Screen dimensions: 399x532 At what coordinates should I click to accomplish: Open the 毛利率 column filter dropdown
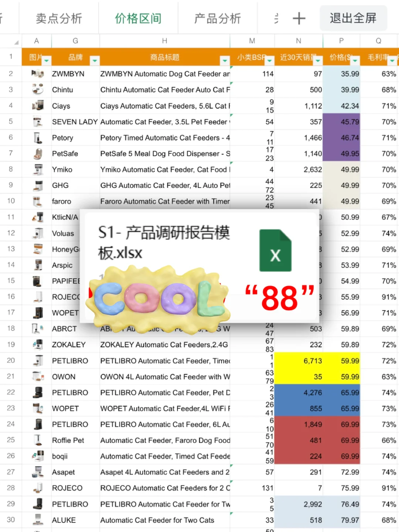click(392, 60)
